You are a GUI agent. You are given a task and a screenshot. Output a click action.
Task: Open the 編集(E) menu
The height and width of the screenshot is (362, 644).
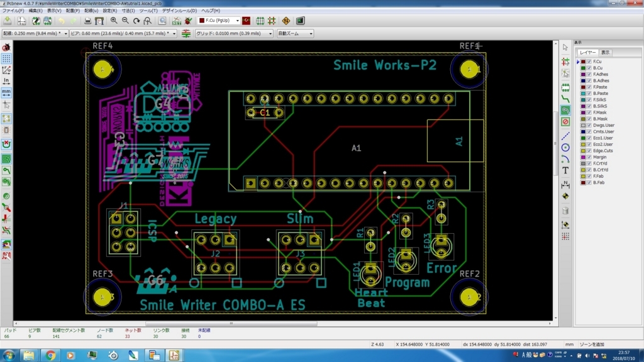pyautogui.click(x=35, y=11)
